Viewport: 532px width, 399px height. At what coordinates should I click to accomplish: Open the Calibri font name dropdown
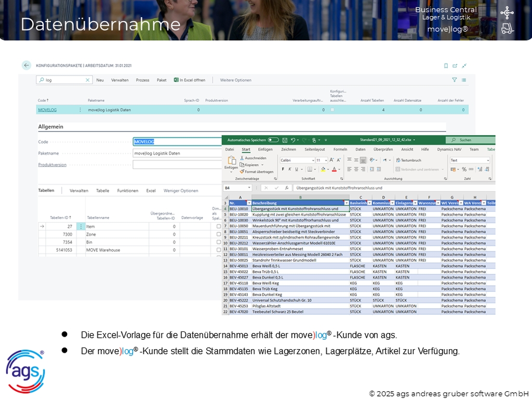[313, 160]
